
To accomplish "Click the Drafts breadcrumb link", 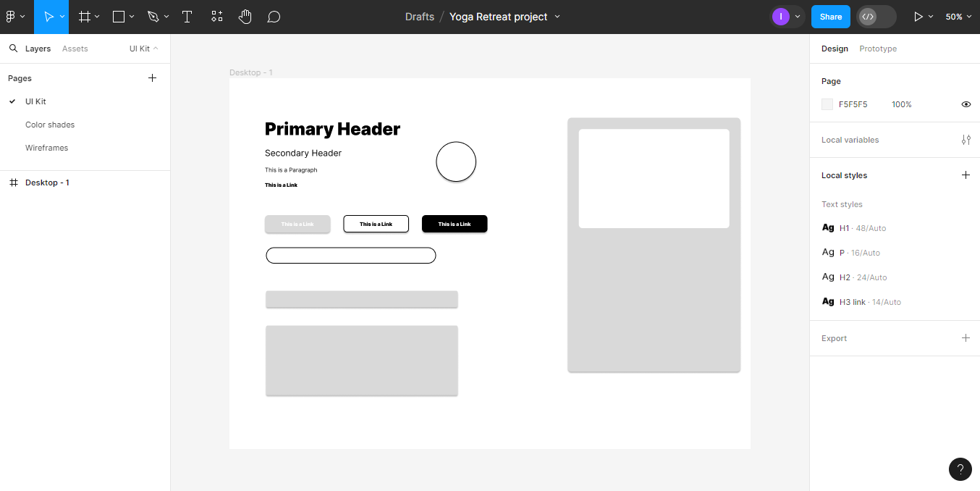I will point(420,17).
